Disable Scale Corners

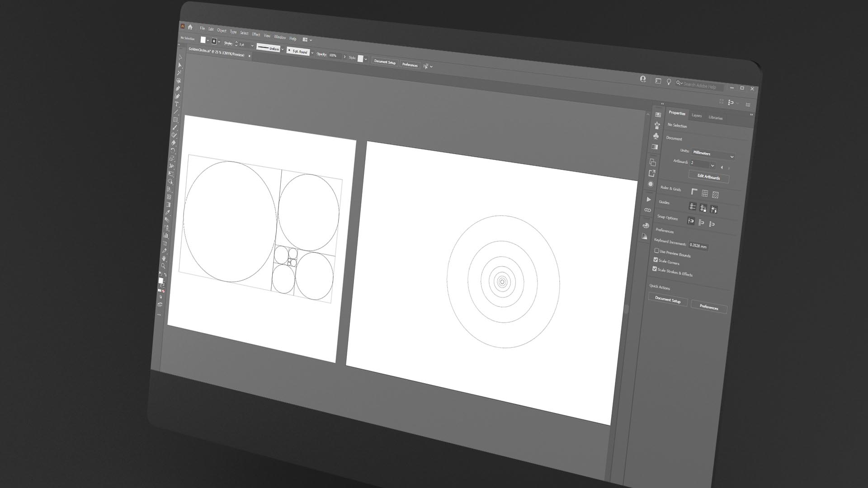(x=655, y=260)
